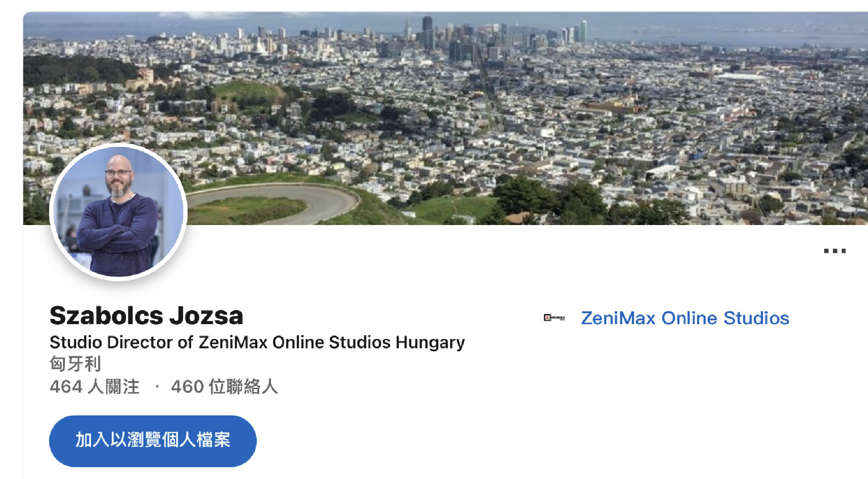Select the Szabolcs Jozsa name heading
This screenshot has height=479, width=868.
[146, 316]
